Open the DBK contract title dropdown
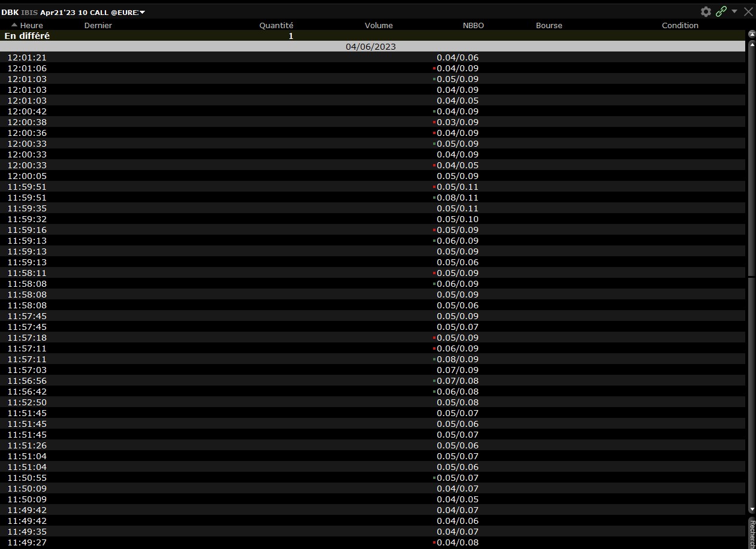This screenshot has height=549, width=756. 143,13
